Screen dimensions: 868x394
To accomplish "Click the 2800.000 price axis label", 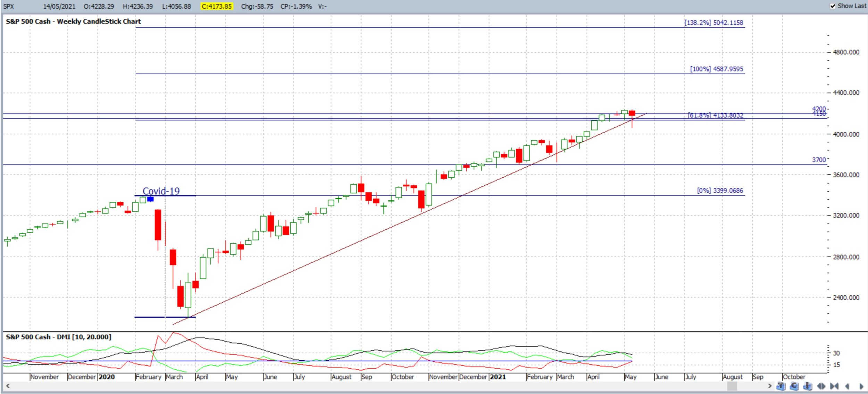I will [x=846, y=257].
